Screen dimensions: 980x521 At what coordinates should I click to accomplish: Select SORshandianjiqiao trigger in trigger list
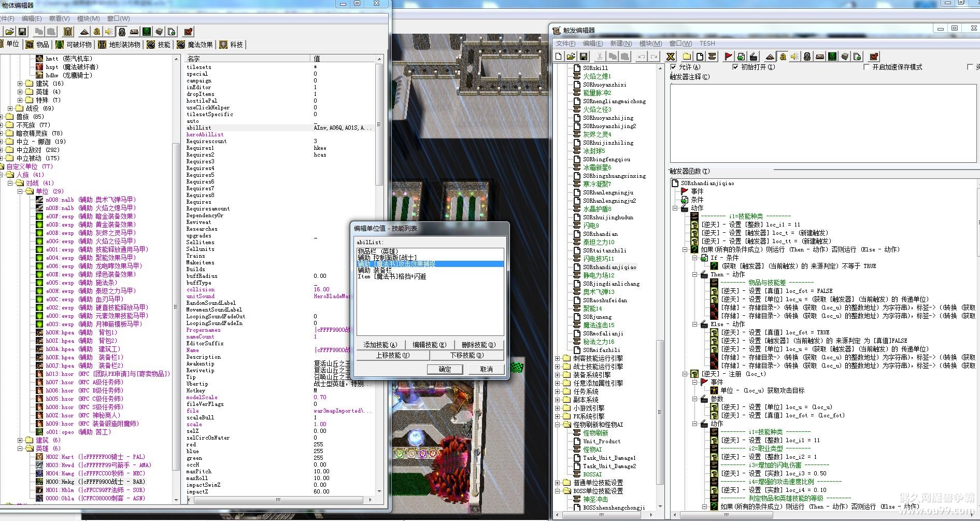609,267
